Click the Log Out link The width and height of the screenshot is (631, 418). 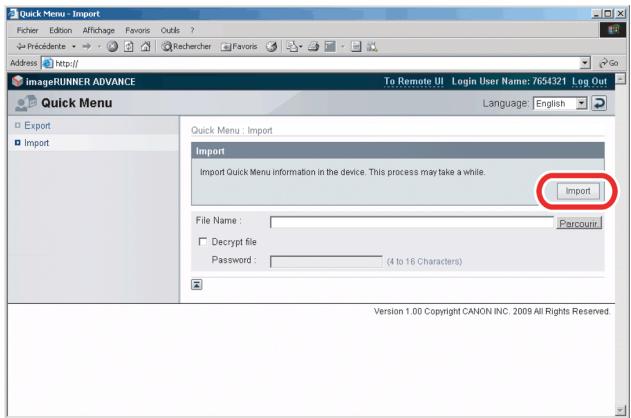(x=589, y=81)
